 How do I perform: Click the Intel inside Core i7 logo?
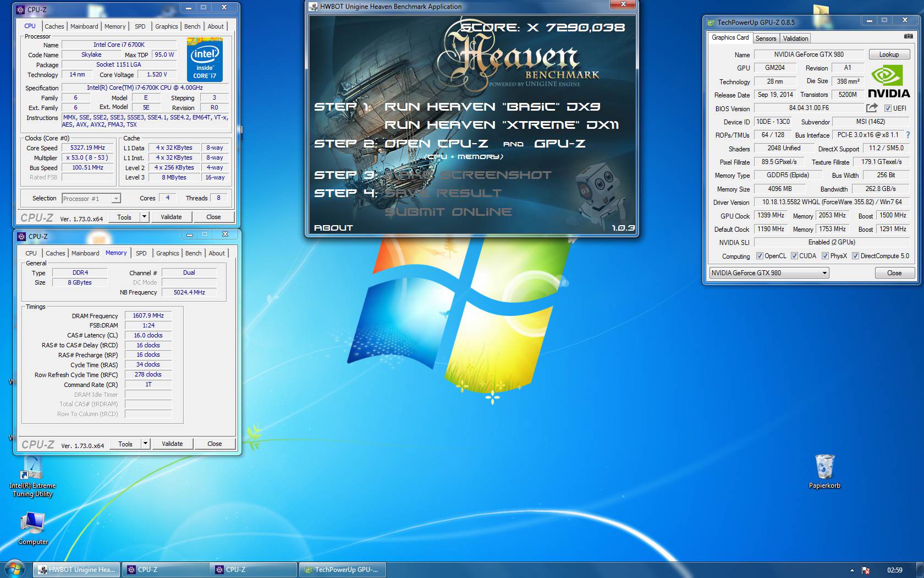[205, 59]
